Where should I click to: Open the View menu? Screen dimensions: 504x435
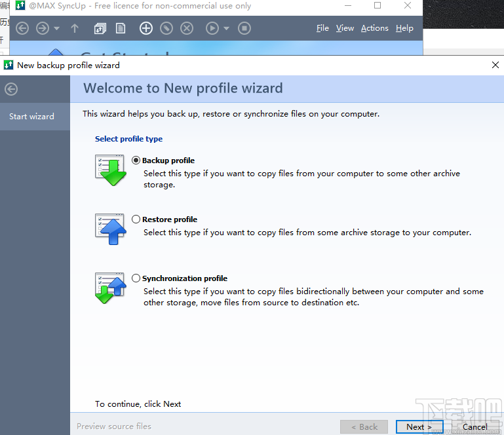click(345, 28)
